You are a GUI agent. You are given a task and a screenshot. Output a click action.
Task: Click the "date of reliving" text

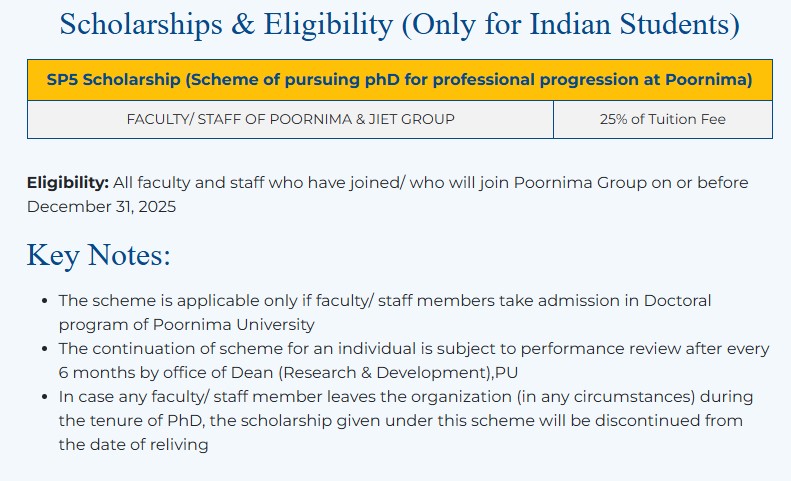pos(132,445)
